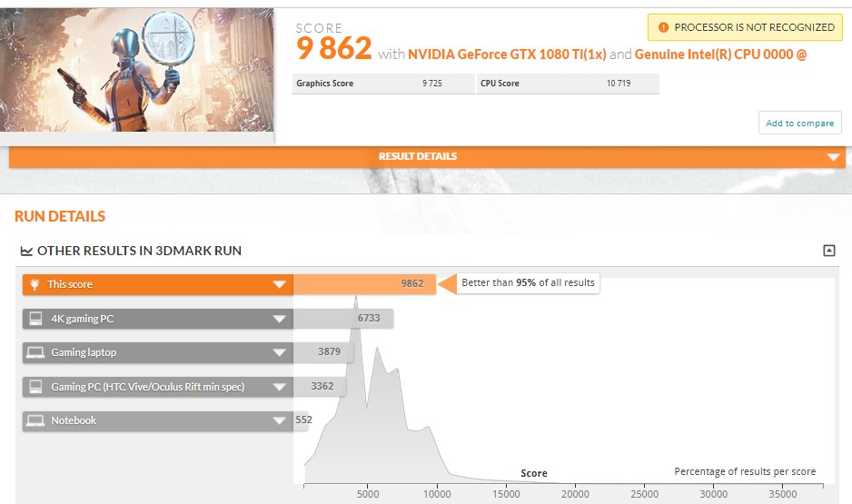This screenshot has height=504, width=852.
Task: Click the PC icon beside Gaming PC (HTC Vive/Oculus Rift min spec)
Action: (x=35, y=387)
